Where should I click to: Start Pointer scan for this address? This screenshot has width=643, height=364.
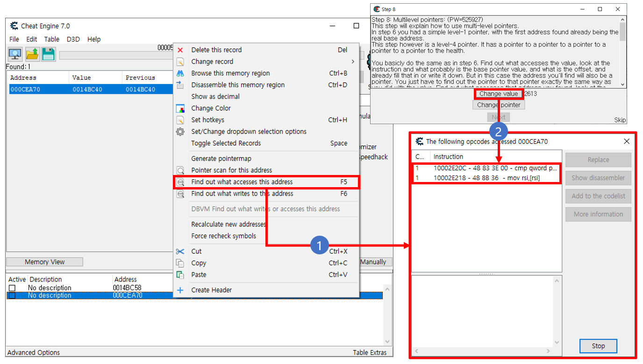click(265, 170)
